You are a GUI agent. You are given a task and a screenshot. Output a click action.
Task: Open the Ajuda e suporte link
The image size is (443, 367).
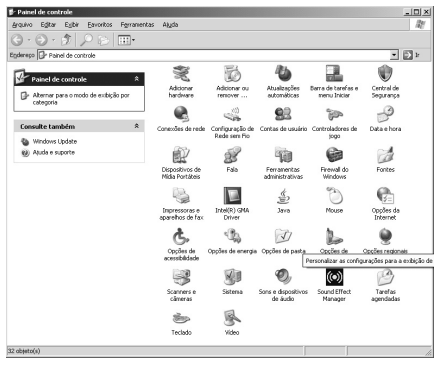click(x=54, y=152)
